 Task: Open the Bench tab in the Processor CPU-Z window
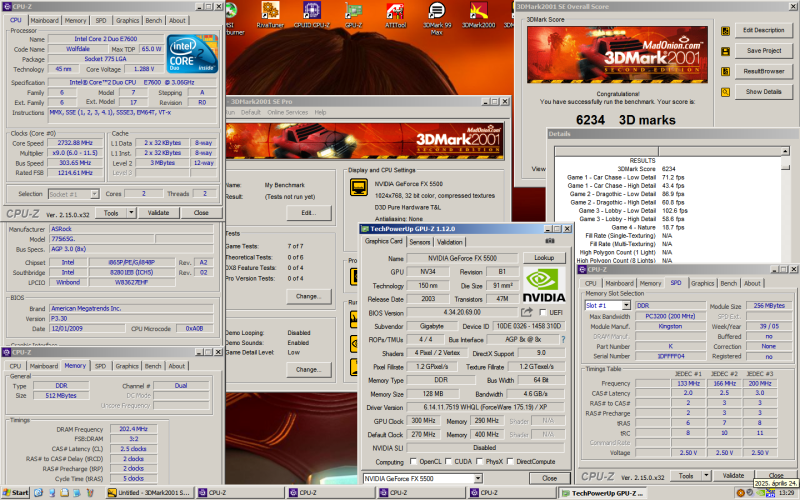154,20
